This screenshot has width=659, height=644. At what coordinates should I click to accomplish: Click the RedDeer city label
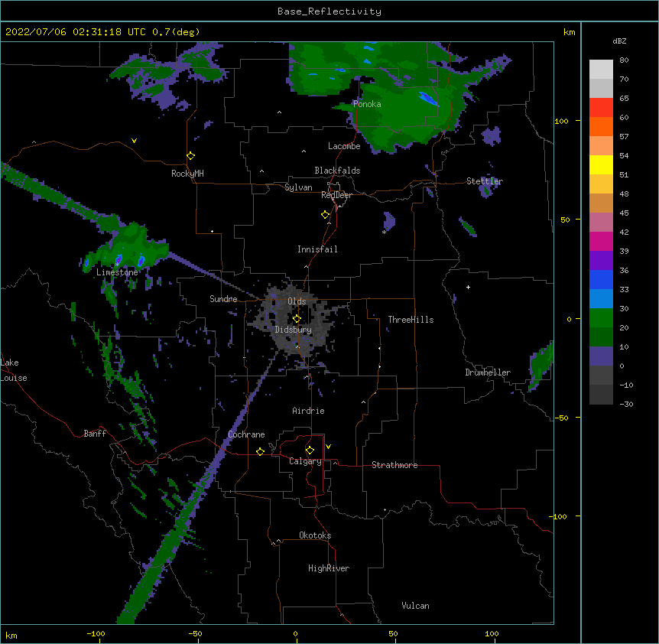[x=336, y=195]
